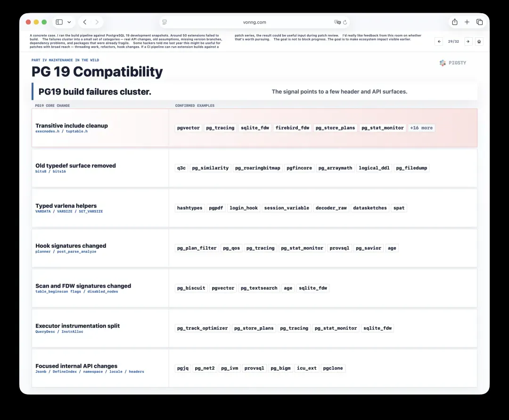Select the provsql tag in Hook signatures row
The width and height of the screenshot is (509, 420).
coord(339,248)
